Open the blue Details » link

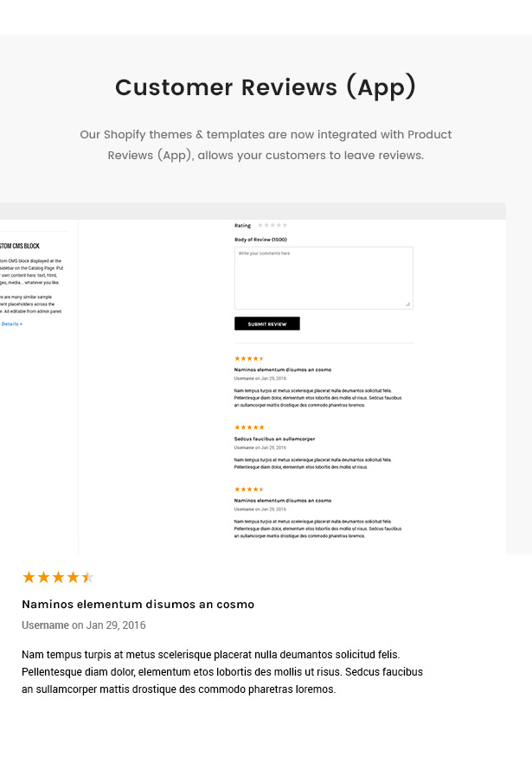(x=11, y=324)
